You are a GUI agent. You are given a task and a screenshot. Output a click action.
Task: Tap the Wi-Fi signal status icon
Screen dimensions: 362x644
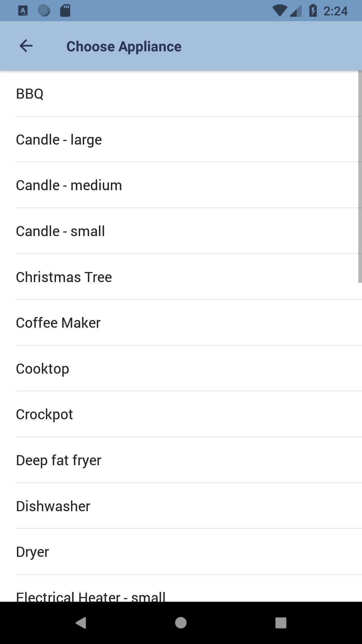(279, 10)
